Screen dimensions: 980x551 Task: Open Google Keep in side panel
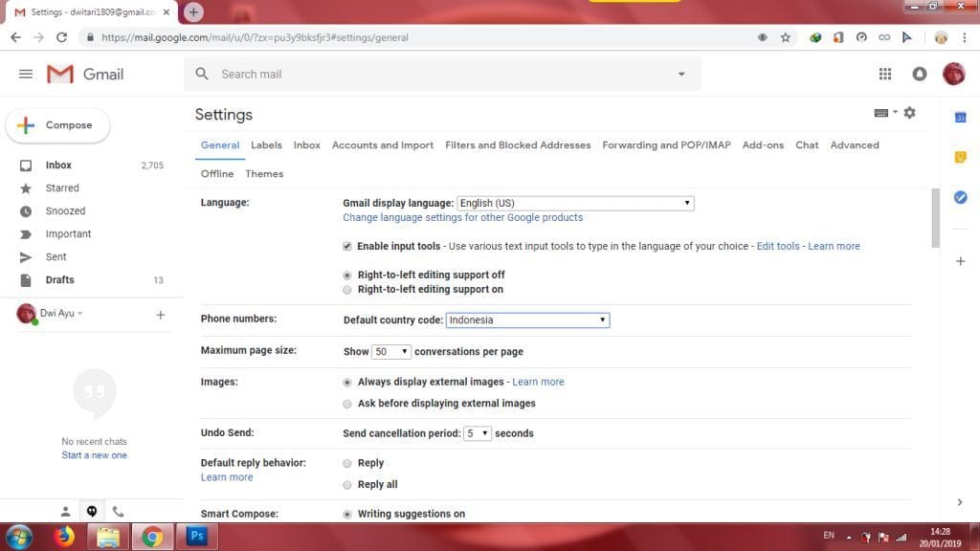[x=960, y=157]
